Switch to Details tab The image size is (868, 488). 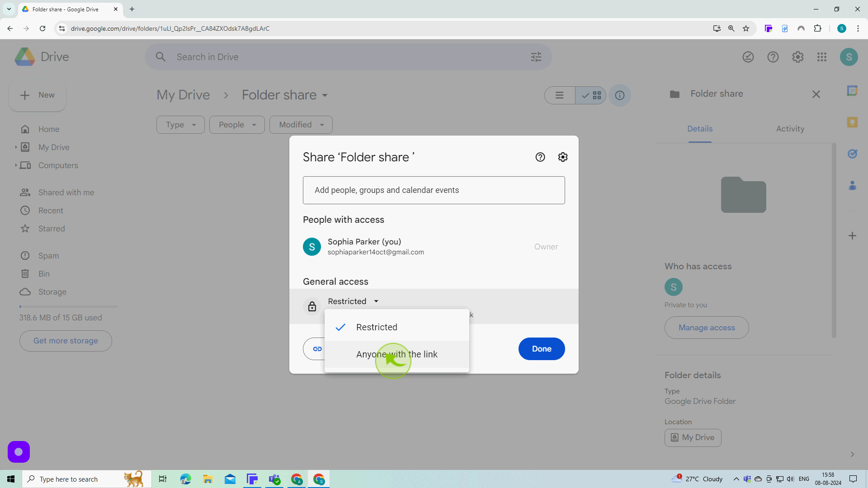[700, 129]
